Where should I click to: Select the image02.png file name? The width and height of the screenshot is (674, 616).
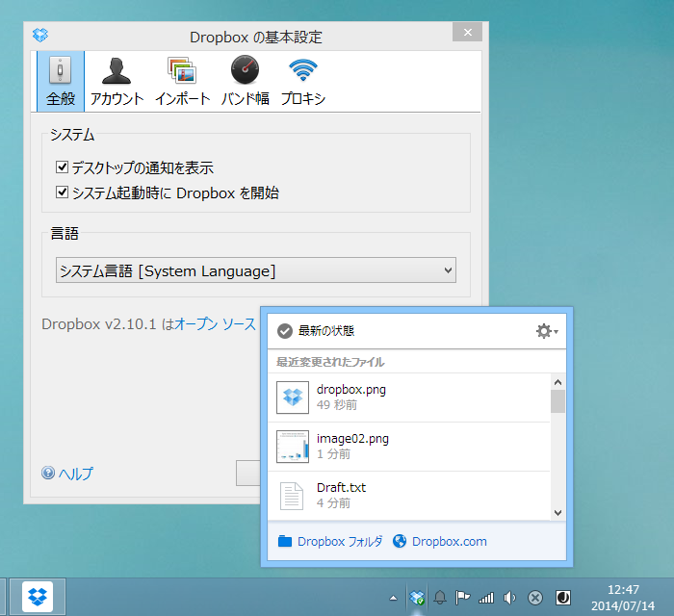[x=352, y=439]
